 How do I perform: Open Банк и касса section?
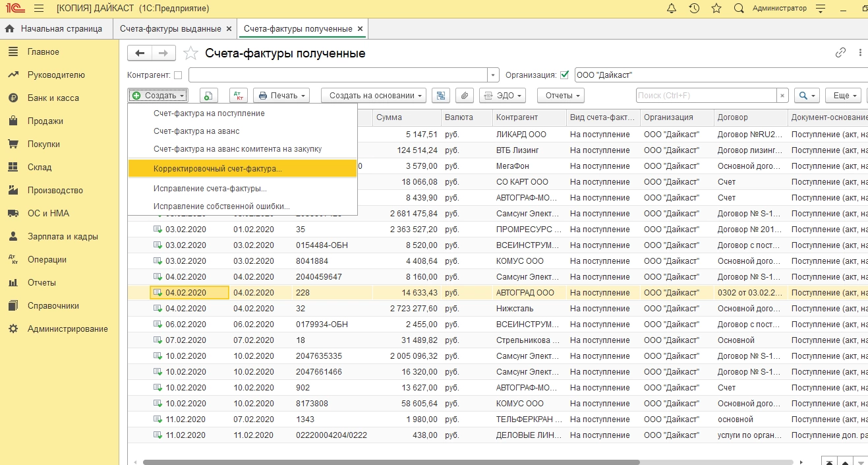(53, 98)
